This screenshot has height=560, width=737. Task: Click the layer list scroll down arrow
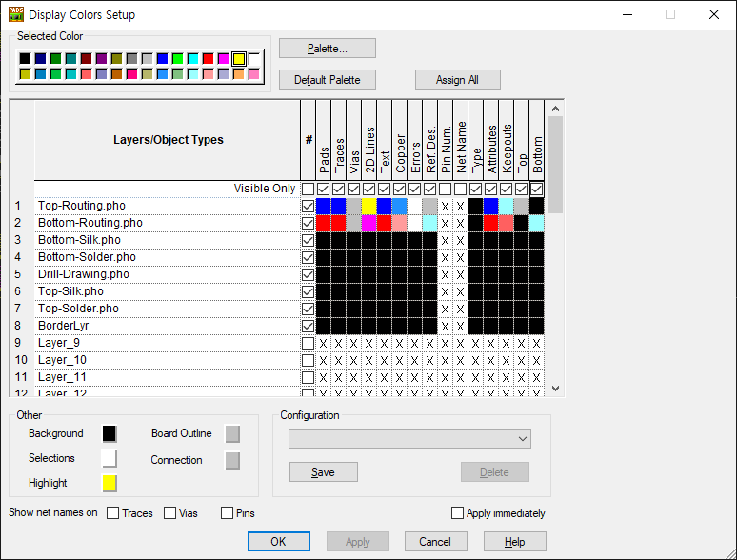(x=556, y=387)
